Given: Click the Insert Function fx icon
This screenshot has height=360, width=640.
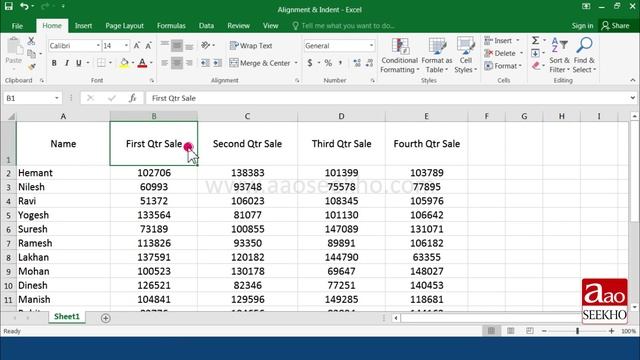Looking at the screenshot, I should 132,98.
